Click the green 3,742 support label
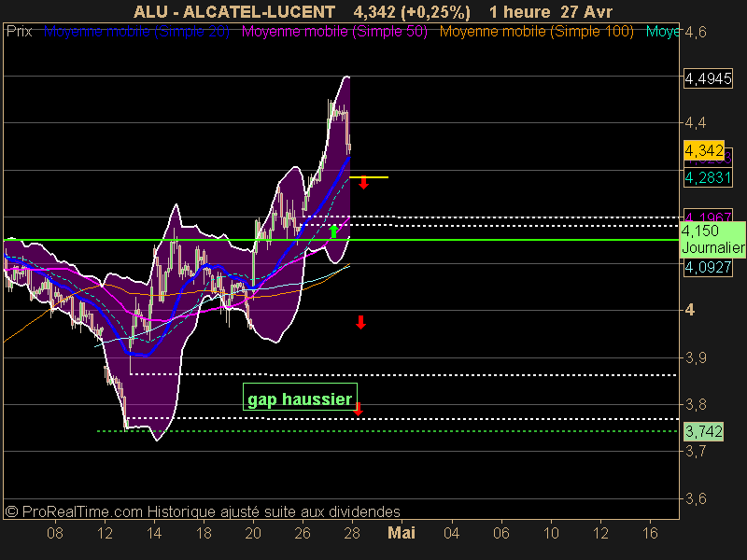 (x=704, y=431)
